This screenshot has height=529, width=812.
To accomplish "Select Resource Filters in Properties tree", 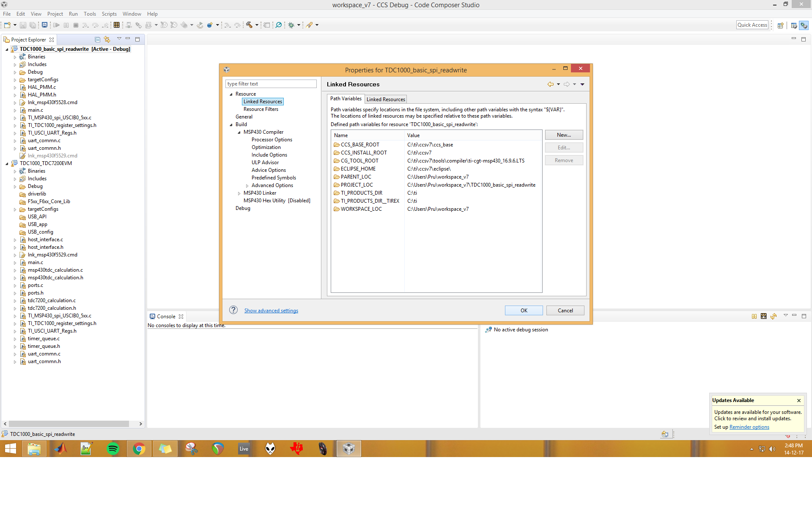I will click(261, 109).
